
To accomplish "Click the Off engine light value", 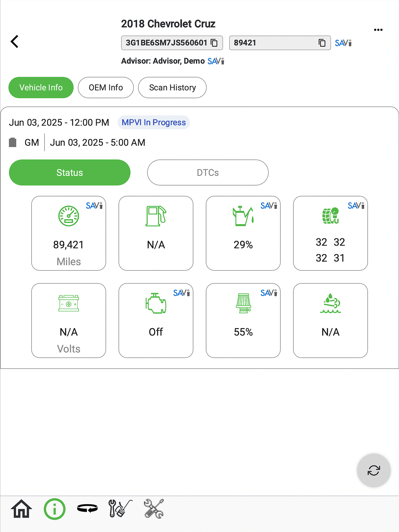I will tap(156, 332).
